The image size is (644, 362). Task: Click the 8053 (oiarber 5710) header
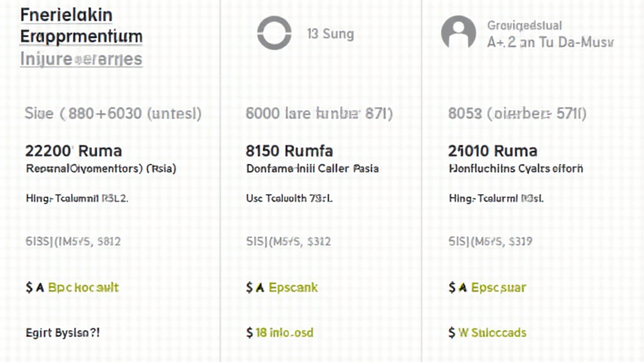[517, 114]
